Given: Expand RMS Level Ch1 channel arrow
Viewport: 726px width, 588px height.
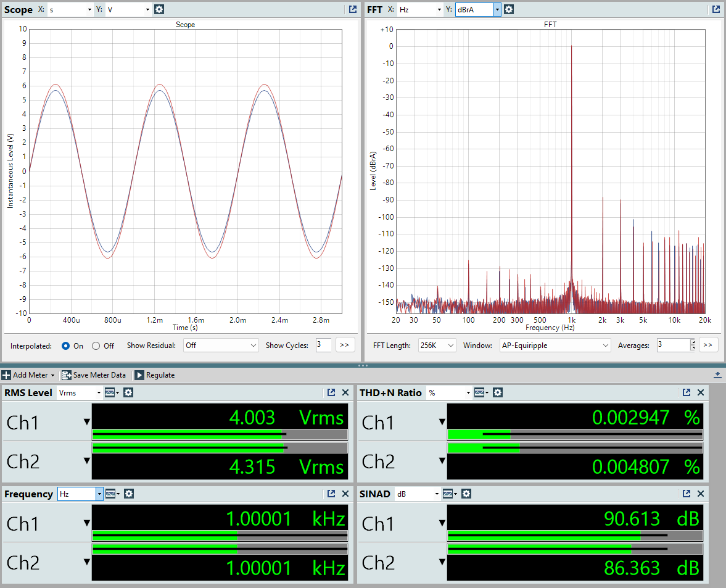Looking at the screenshot, I should tap(86, 422).
